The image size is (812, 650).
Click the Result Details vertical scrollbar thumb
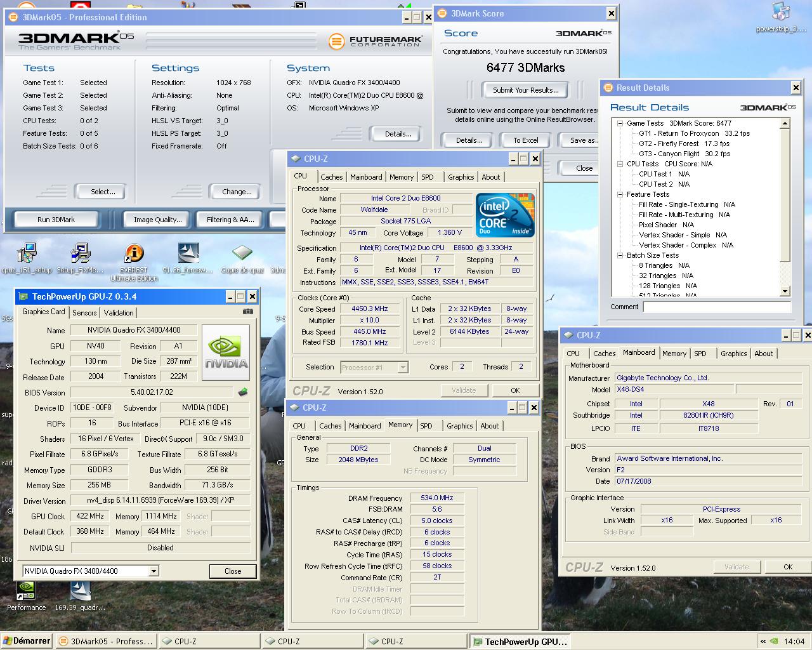(785, 196)
